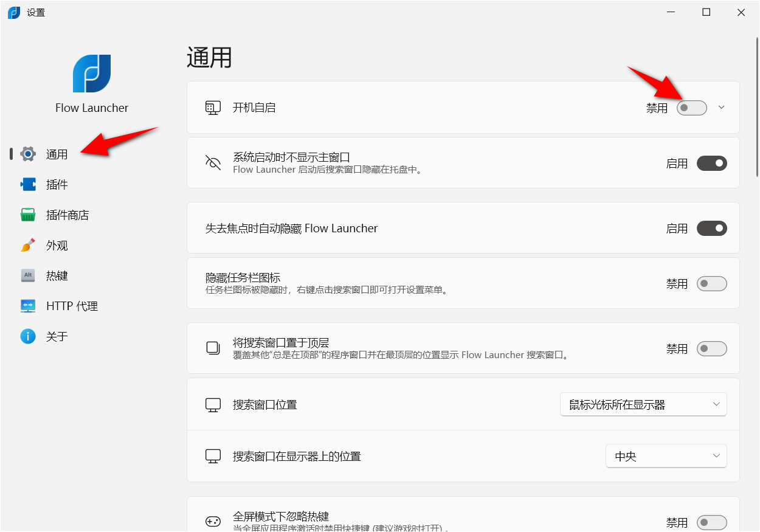Viewport: 760px width, 532px height.
Task: Select the gear icon beside 通用
Action: 28,154
